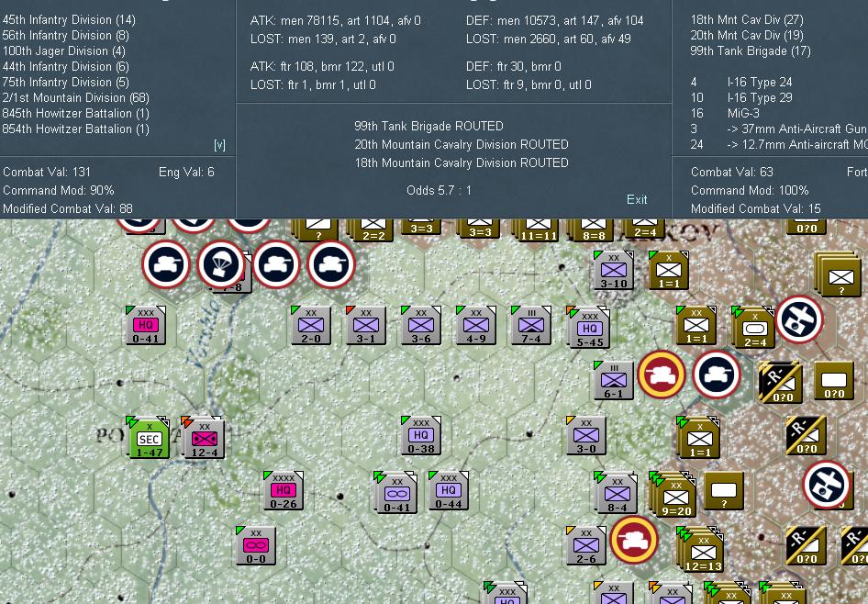Click '56th Infantry Division (8)' entry
The width and height of the screenshot is (868, 604).
point(65,36)
